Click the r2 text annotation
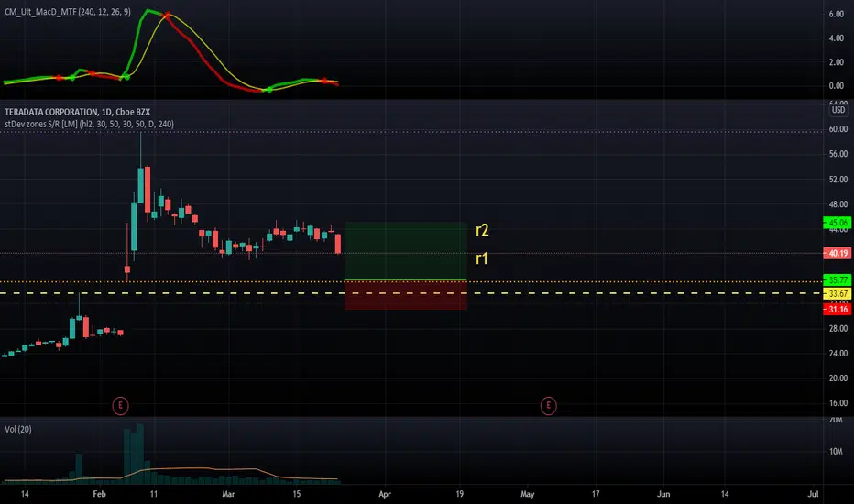Screen dimensions: 854x504 pos(482,230)
